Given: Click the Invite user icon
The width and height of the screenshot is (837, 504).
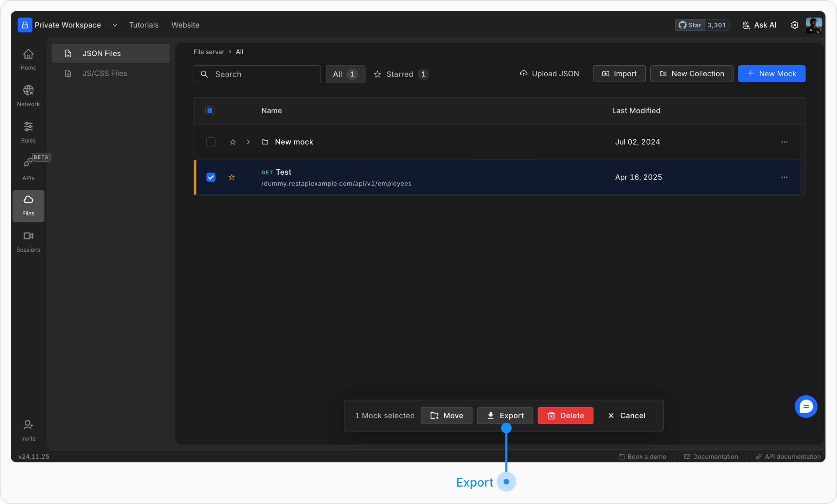Looking at the screenshot, I should coord(28,430).
